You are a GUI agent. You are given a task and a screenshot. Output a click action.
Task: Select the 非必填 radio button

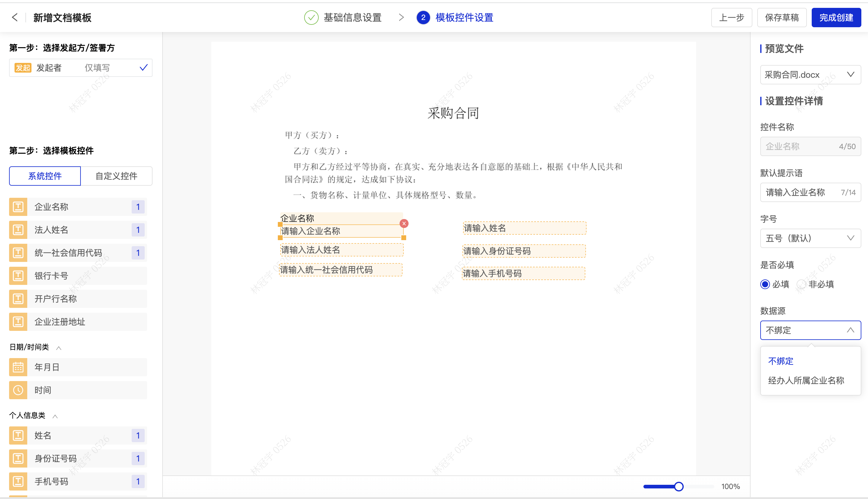(x=801, y=284)
